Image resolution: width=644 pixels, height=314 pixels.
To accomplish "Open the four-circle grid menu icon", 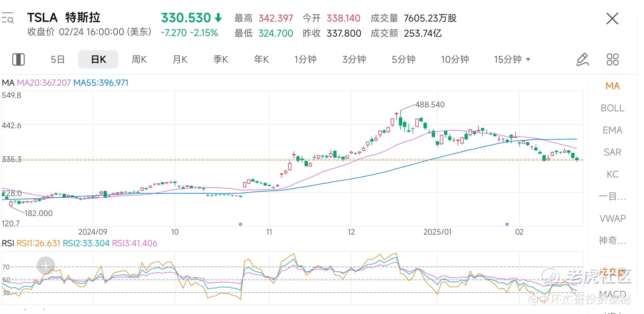I will 613,60.
